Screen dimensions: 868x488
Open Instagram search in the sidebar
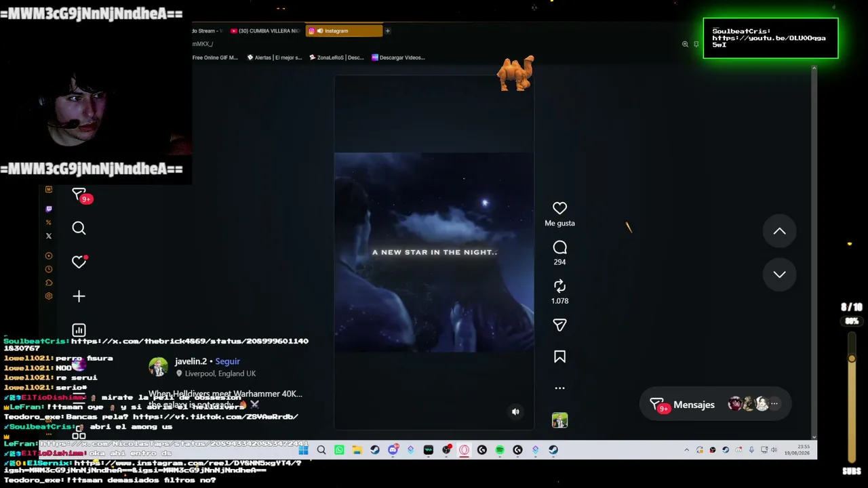(x=79, y=228)
